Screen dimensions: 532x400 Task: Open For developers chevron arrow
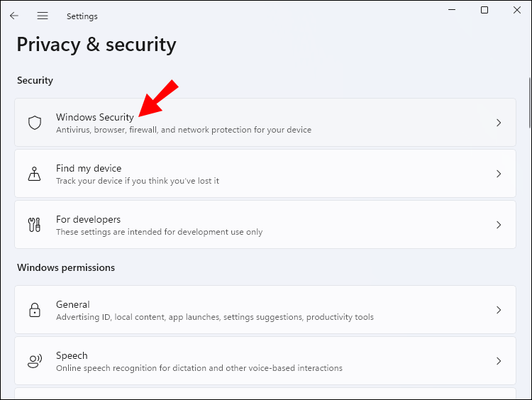click(499, 225)
